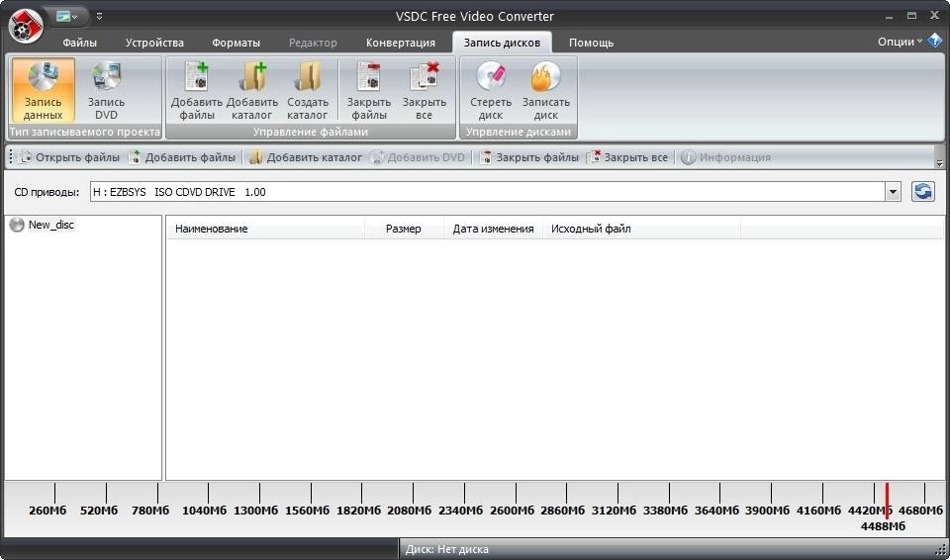Click the blue help diamond icon
Viewport: 950px width, 560px height.
933,42
